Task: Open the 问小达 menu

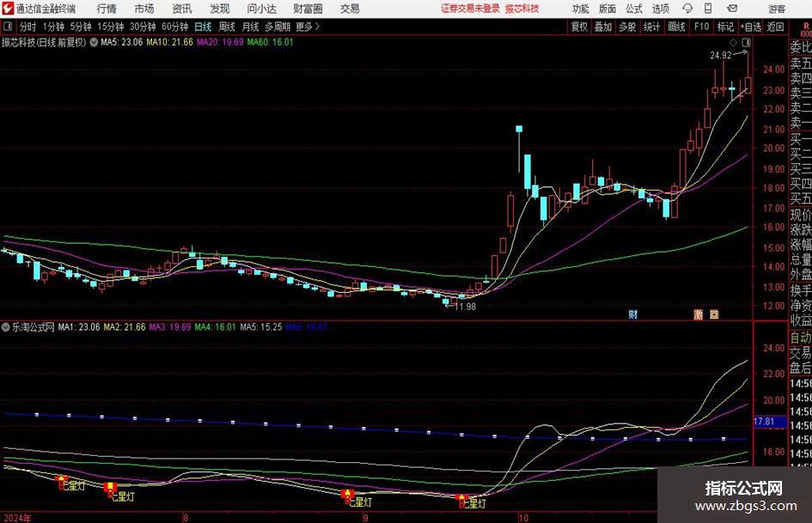Action: [261, 9]
